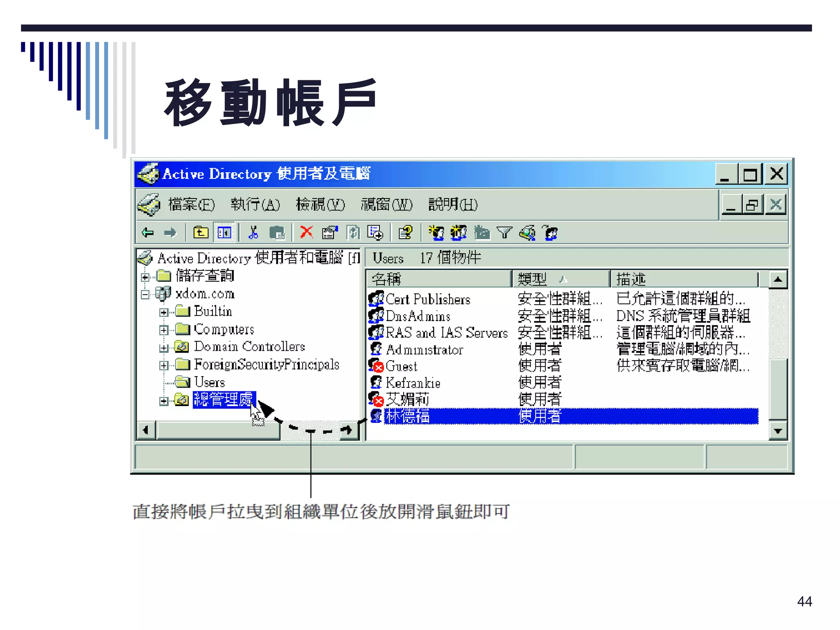Toggle the console tree pane icon
This screenshot has width=840, height=630.
pyautogui.click(x=224, y=233)
